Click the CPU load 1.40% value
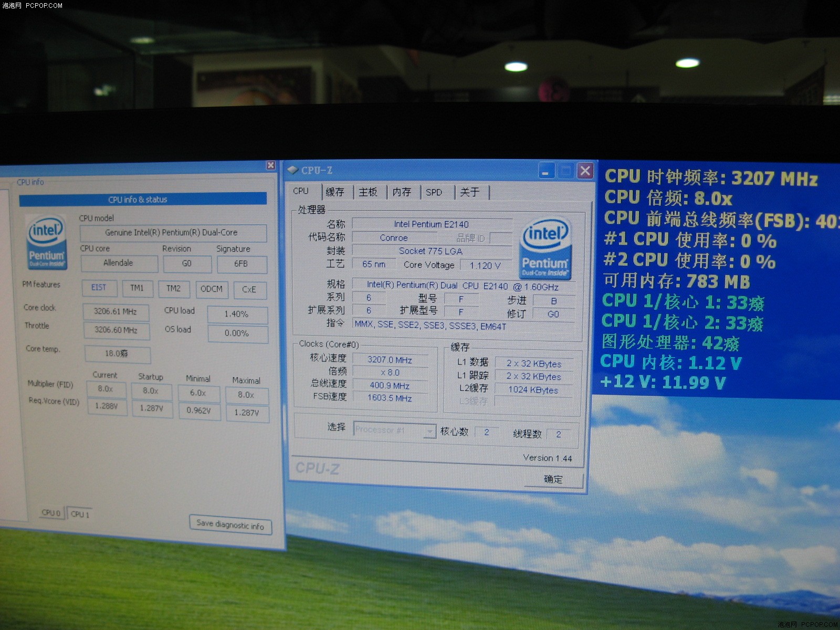Screen dimensions: 840x630 tap(237, 314)
